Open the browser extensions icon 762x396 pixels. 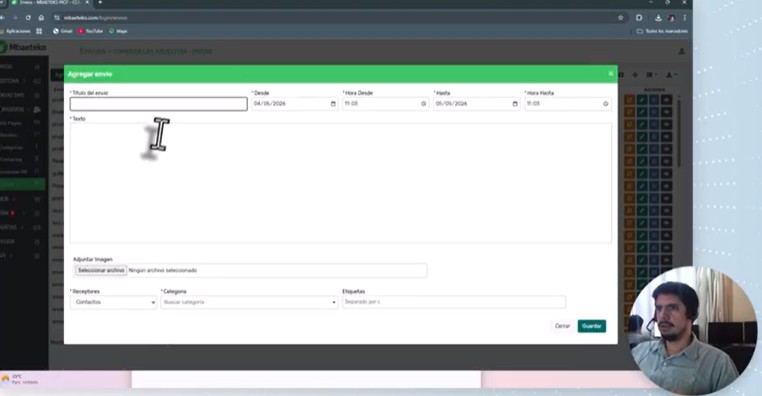pyautogui.click(x=639, y=17)
